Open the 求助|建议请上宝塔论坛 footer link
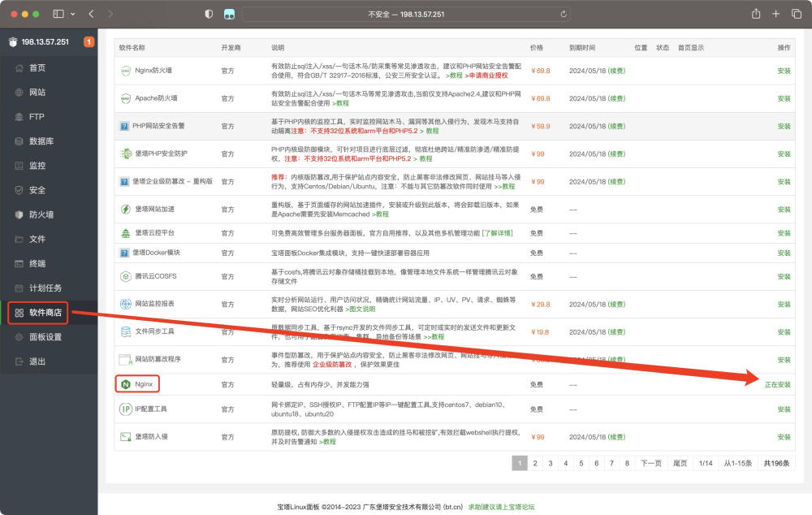 [501, 507]
